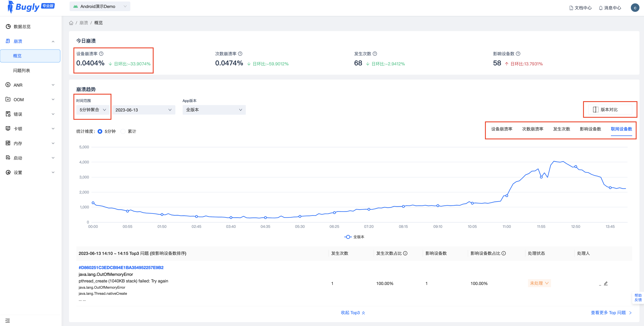The image size is (644, 326).
Task: Switch to 联网设备数 chart tab
Action: [621, 129]
